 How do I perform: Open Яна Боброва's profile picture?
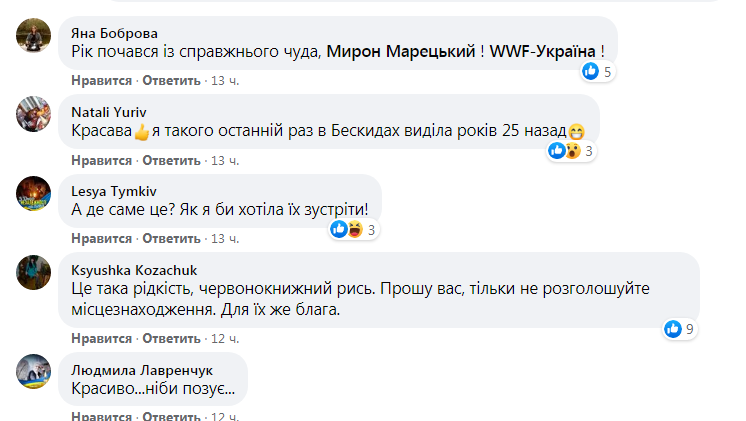click(33, 37)
